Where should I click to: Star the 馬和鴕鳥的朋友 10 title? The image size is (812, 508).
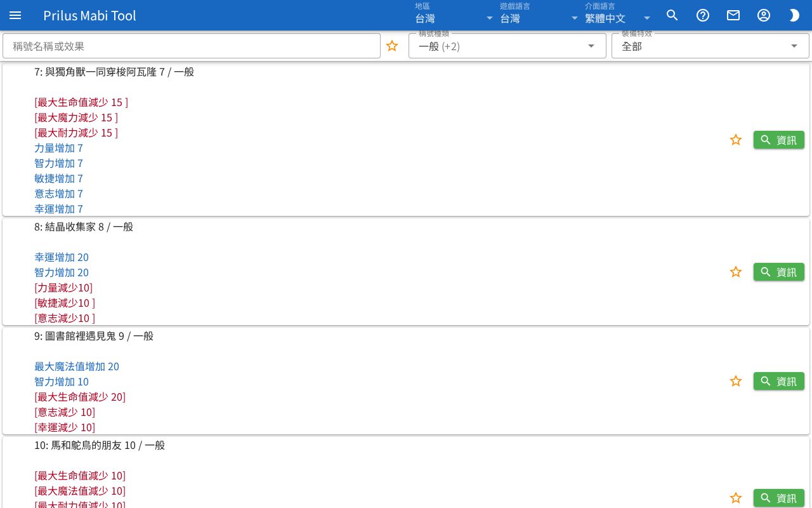[x=736, y=498]
